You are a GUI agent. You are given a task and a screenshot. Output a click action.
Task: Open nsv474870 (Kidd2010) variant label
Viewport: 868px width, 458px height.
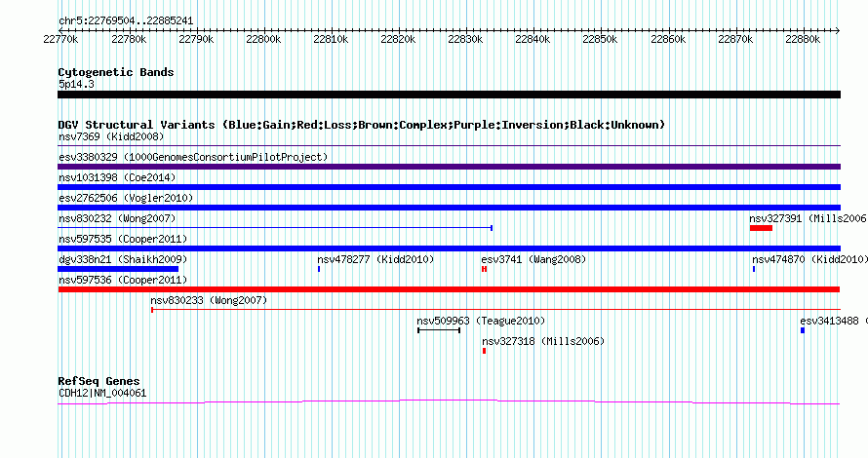point(809,259)
